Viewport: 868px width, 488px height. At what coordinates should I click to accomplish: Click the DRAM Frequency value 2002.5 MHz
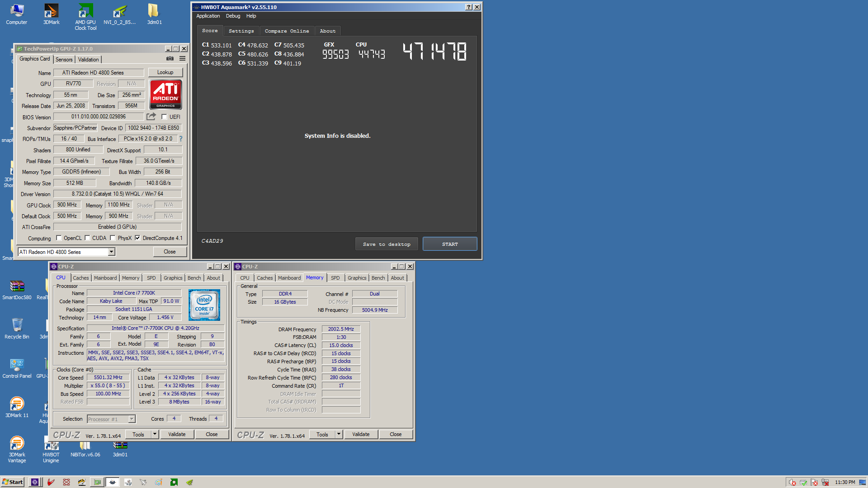[x=341, y=329]
